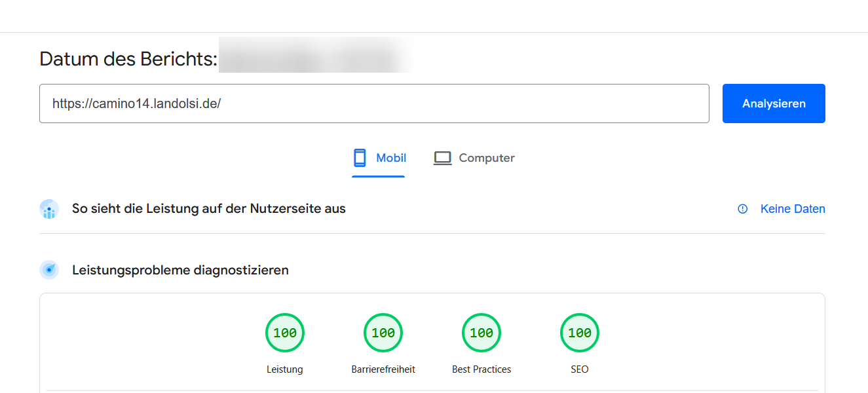
Task: Click the Best Practices category label
Action: click(x=481, y=369)
